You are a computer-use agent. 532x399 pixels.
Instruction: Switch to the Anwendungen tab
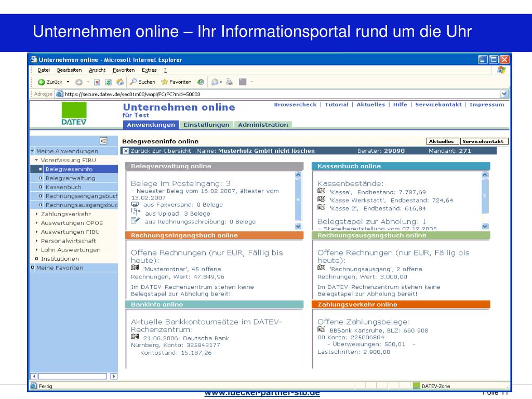click(x=151, y=125)
